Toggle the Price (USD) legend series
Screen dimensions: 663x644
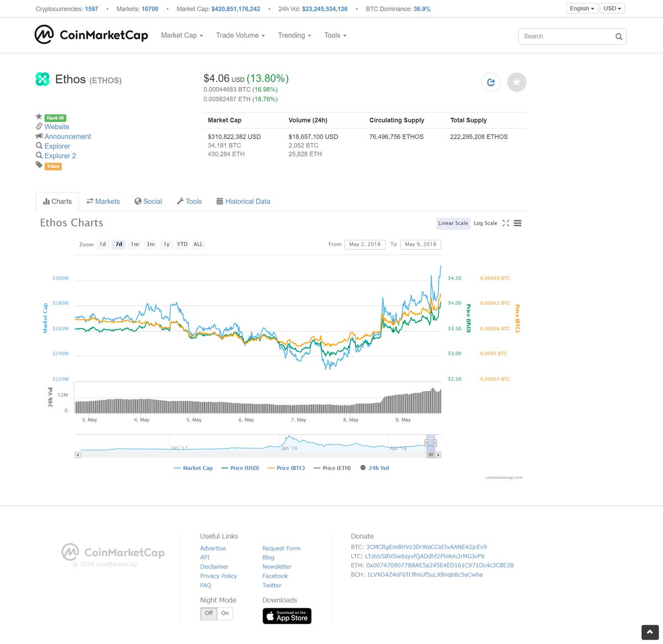click(x=240, y=468)
